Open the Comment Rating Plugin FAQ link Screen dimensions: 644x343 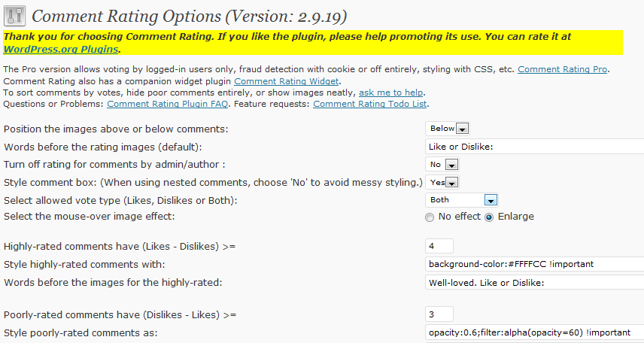[168, 104]
